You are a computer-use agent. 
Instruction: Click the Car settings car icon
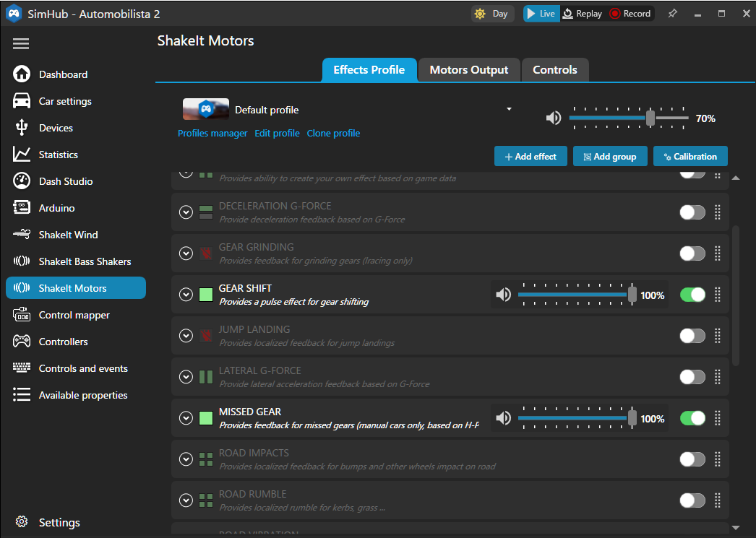click(21, 101)
